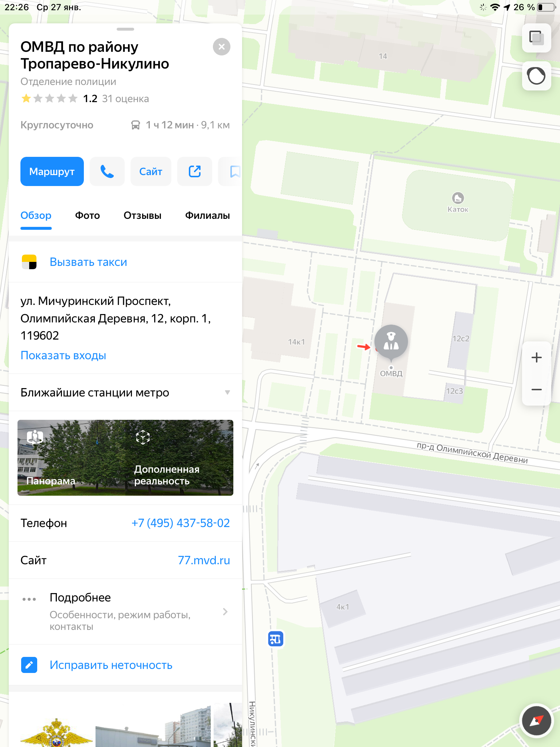Tap building label 12с3 on map
The image size is (560, 747).
pyautogui.click(x=454, y=391)
